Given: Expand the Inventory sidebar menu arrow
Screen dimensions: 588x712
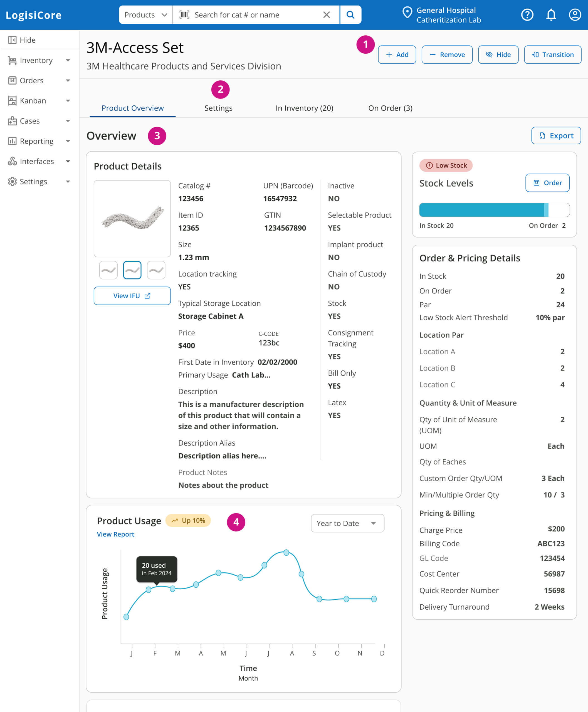Looking at the screenshot, I should click(68, 60).
